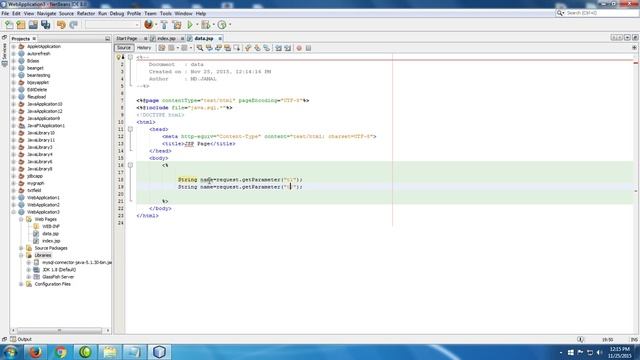The image size is (640, 360).
Task: Click the Debug Project toolbar icon
Action: coord(205,25)
